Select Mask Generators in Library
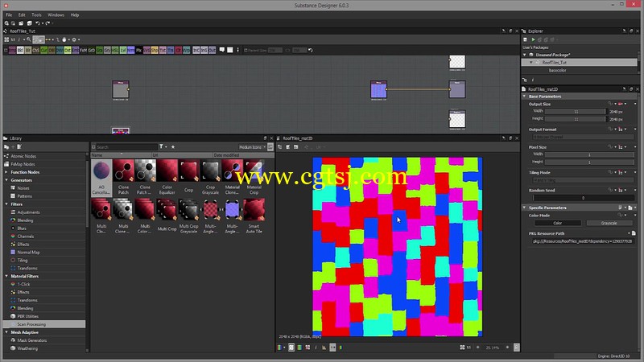 (x=31, y=340)
